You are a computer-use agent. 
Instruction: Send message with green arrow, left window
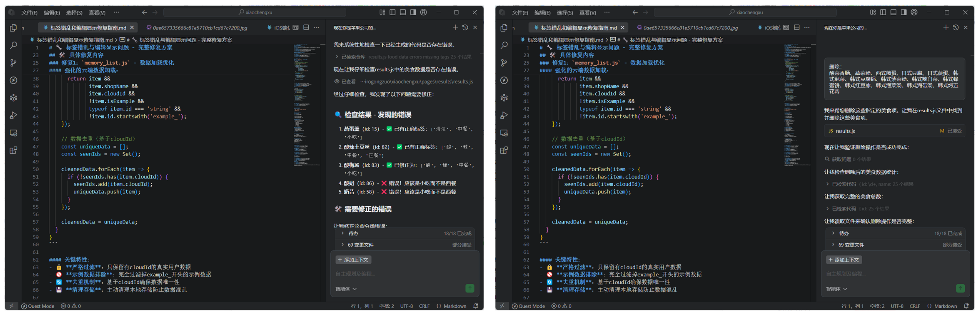(x=470, y=288)
